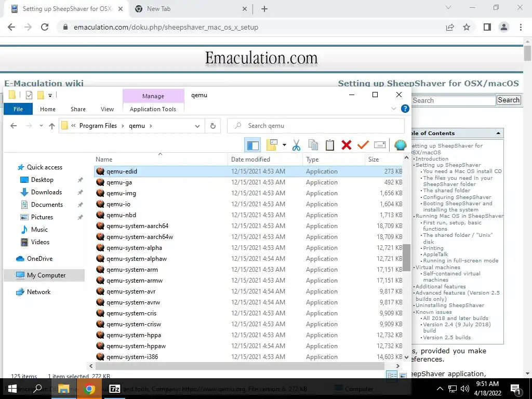Click the red X Delete icon
The height and width of the screenshot is (399, 532).
click(x=347, y=145)
